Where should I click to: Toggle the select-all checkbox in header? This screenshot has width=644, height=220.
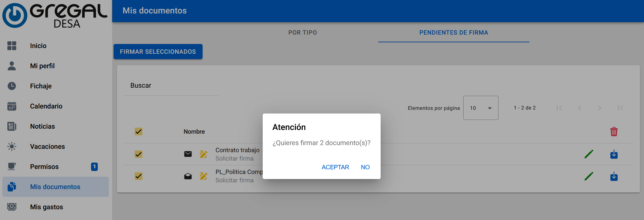(138, 131)
